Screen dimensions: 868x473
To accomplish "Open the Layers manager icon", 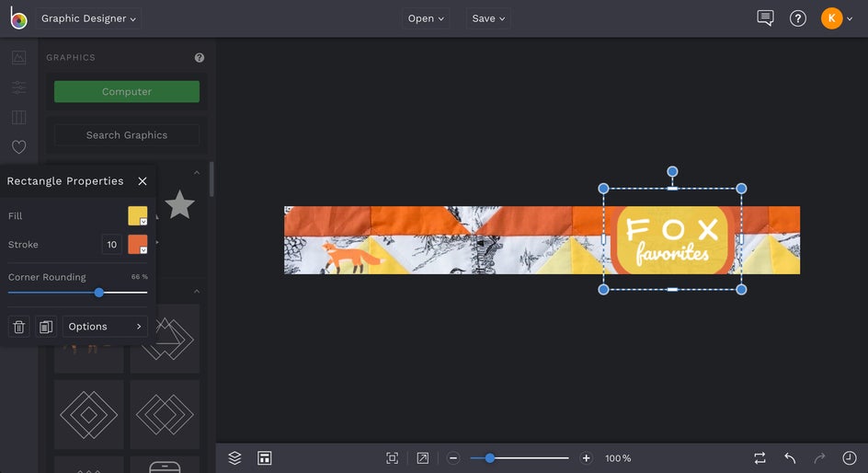I will [234, 458].
